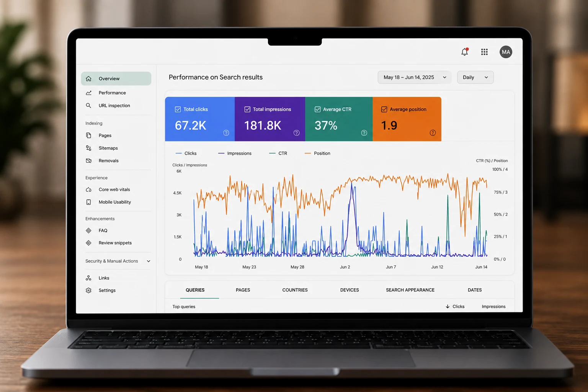The image size is (588, 392).
Task: Open the apps grid launcher
Action: pos(484,52)
